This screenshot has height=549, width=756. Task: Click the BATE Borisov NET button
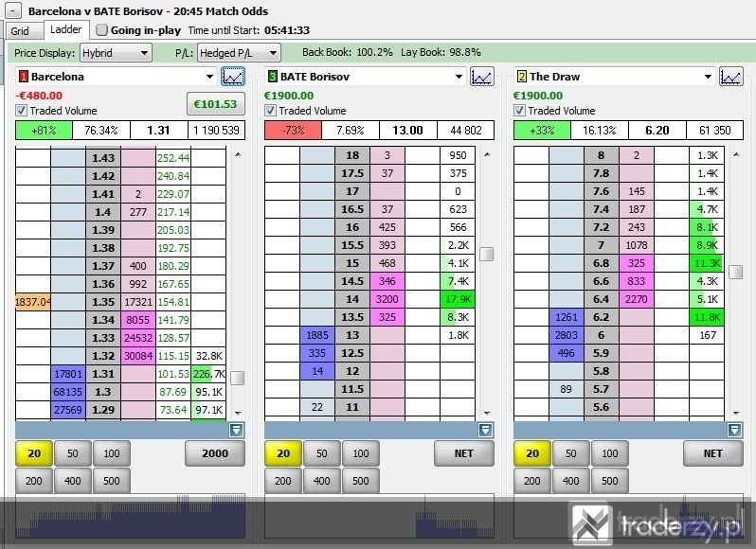pyautogui.click(x=464, y=453)
